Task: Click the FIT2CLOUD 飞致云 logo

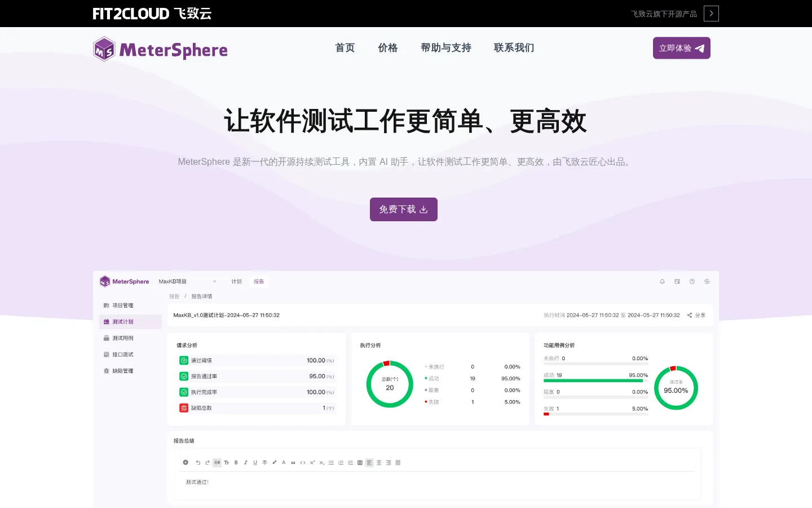Action: pos(152,14)
